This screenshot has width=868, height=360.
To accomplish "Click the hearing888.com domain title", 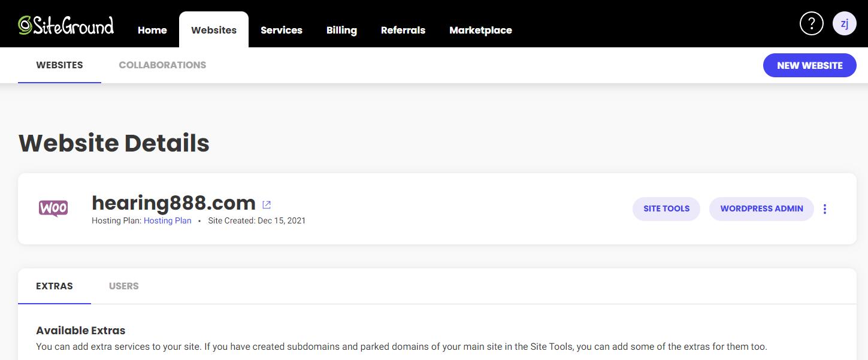I will [174, 203].
